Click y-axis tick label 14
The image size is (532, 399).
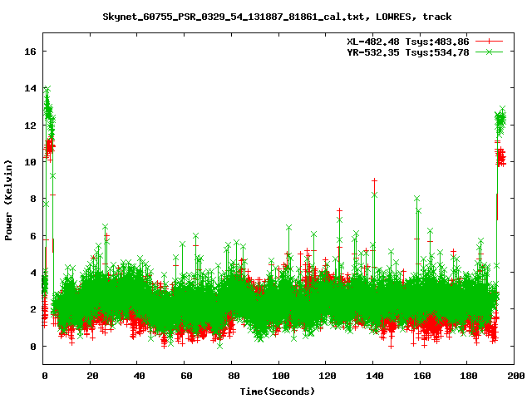point(30,88)
